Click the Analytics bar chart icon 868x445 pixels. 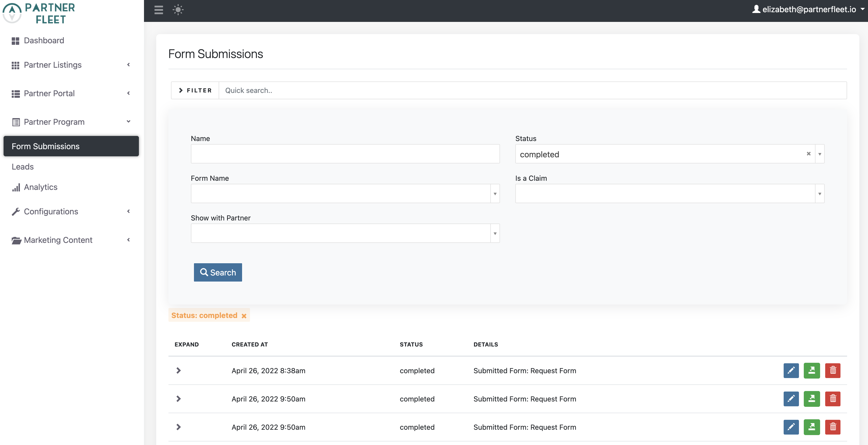(16, 187)
